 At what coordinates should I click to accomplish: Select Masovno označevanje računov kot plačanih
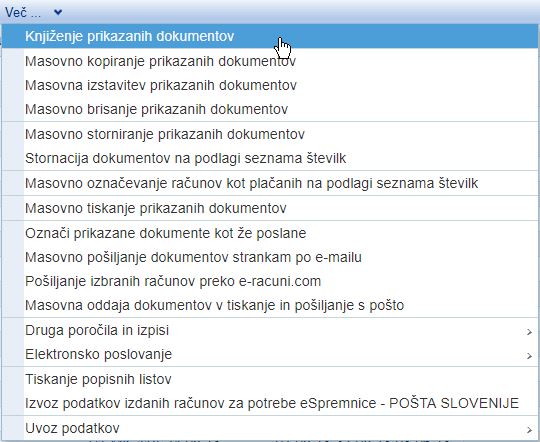tap(270, 183)
